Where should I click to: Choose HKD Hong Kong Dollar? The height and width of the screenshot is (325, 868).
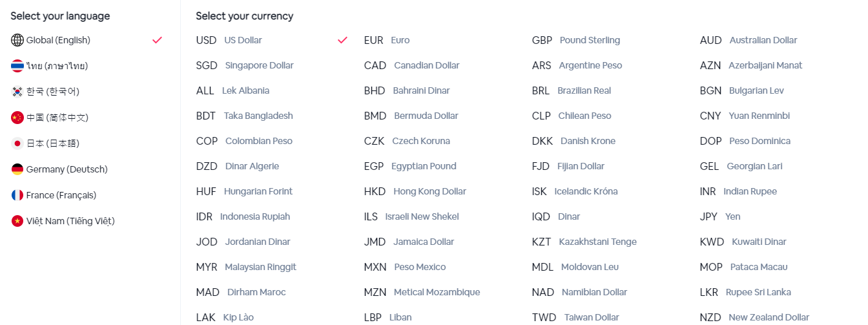click(x=415, y=191)
